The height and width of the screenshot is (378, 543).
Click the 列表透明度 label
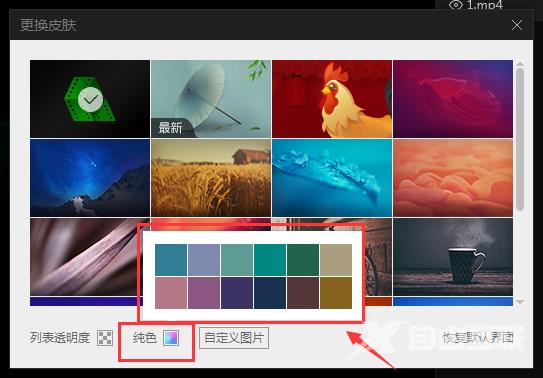click(60, 338)
